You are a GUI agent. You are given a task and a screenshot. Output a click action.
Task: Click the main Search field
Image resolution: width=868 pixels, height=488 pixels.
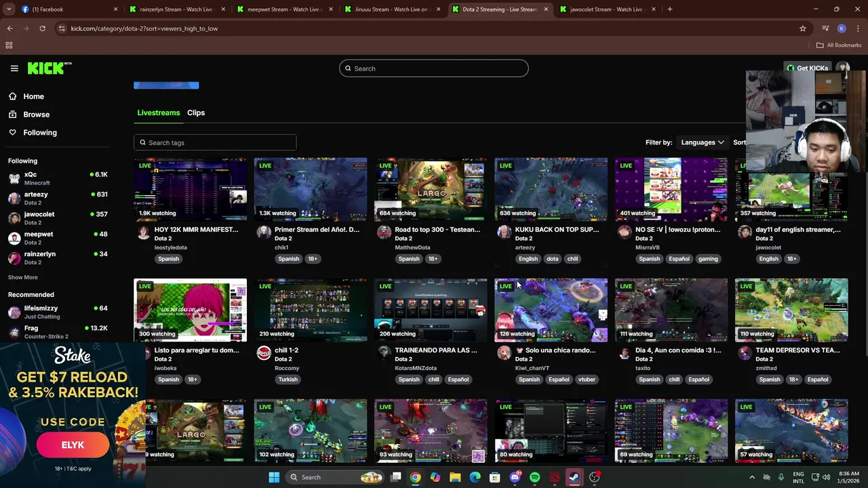pos(434,68)
